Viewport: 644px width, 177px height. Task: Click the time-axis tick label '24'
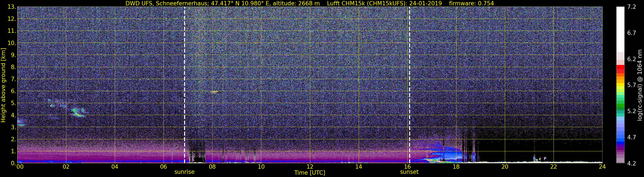(602, 167)
